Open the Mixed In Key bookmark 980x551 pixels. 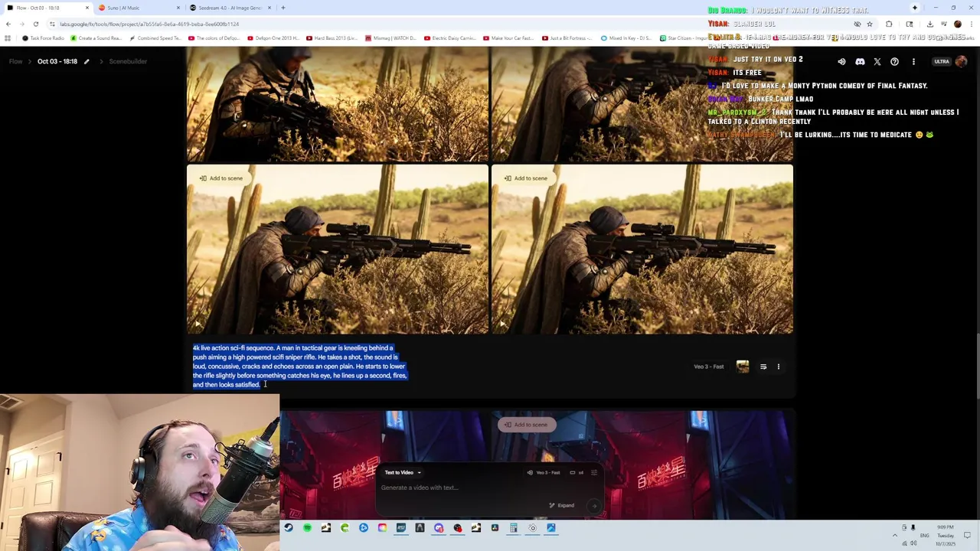[x=627, y=38]
